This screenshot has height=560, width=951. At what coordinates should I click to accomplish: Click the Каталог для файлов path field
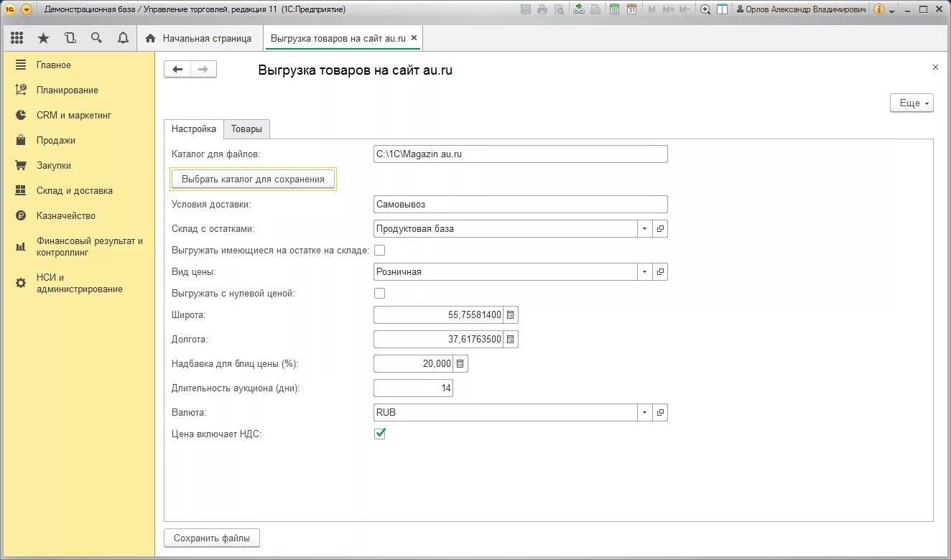[x=521, y=154]
